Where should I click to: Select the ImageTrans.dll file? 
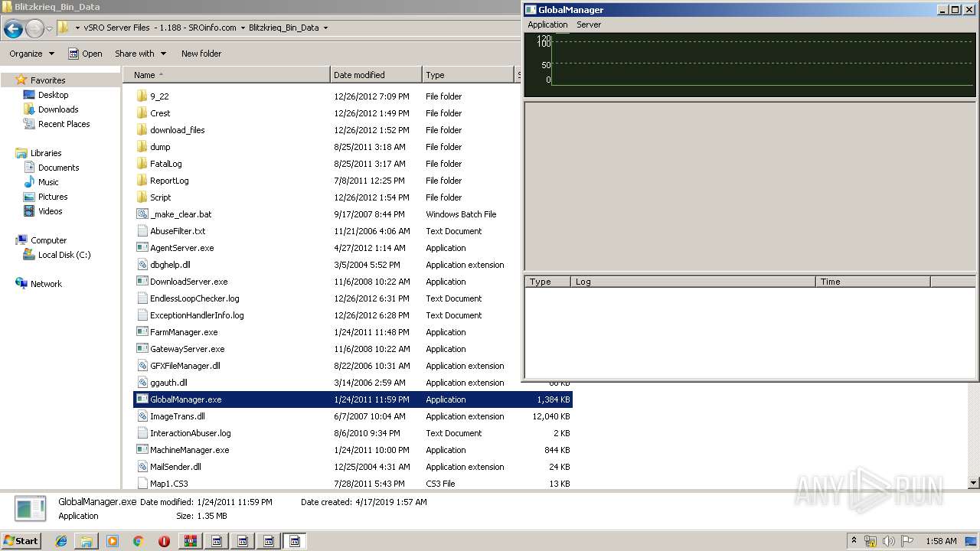coord(178,416)
